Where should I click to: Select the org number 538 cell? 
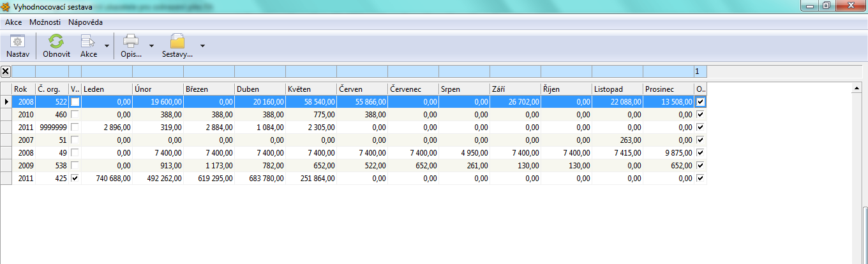pyautogui.click(x=52, y=166)
